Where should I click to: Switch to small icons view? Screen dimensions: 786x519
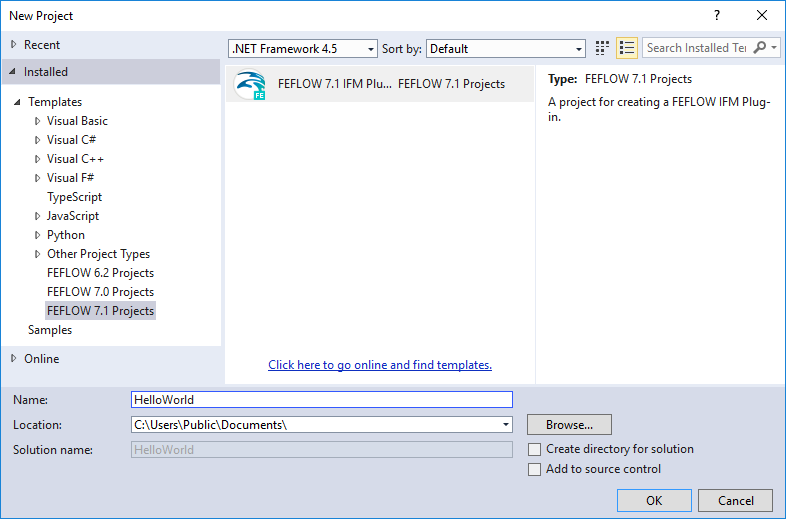(x=602, y=48)
